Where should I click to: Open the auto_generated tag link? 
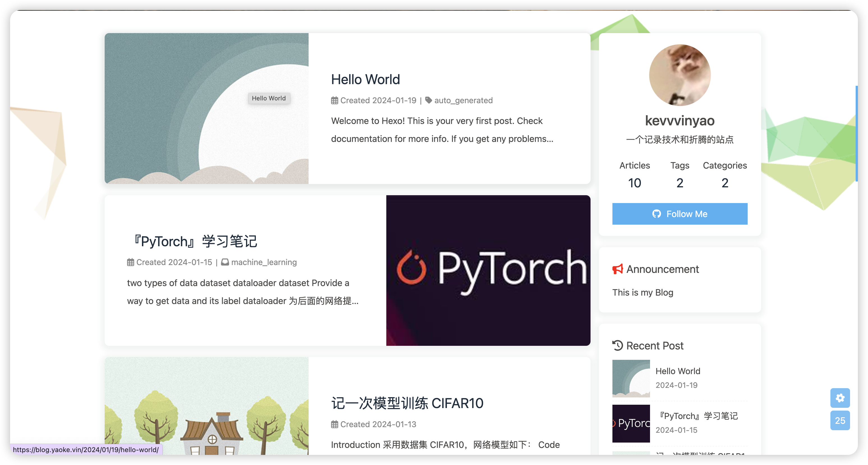[463, 100]
